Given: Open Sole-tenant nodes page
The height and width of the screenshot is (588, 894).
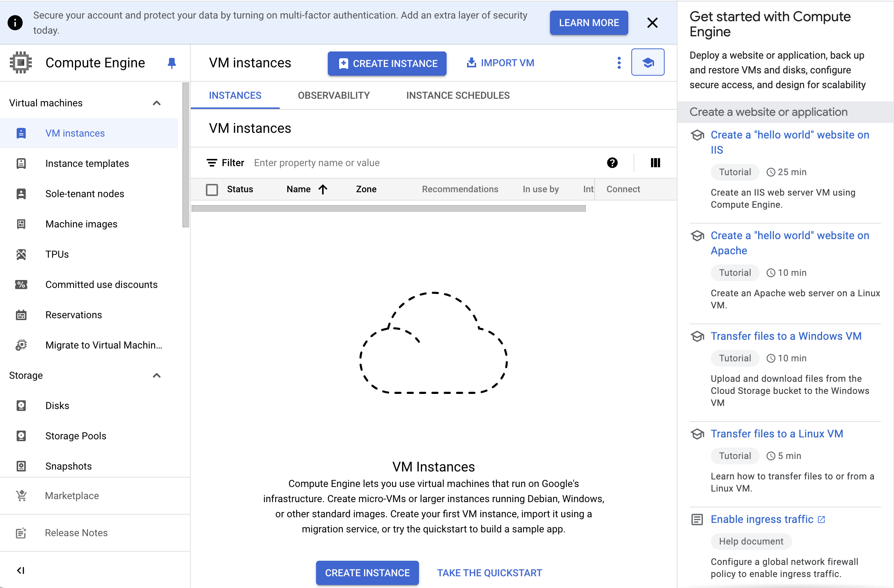Looking at the screenshot, I should pos(89,194).
